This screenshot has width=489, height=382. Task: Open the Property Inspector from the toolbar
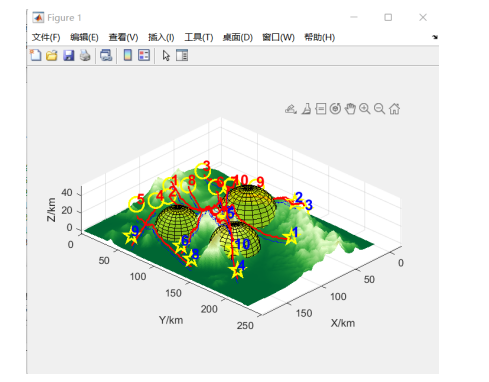(x=182, y=55)
